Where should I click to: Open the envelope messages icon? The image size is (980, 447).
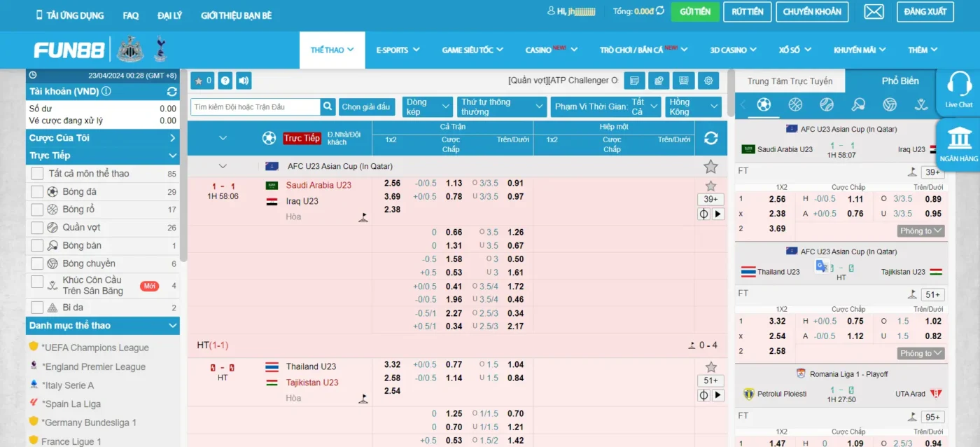point(874,12)
